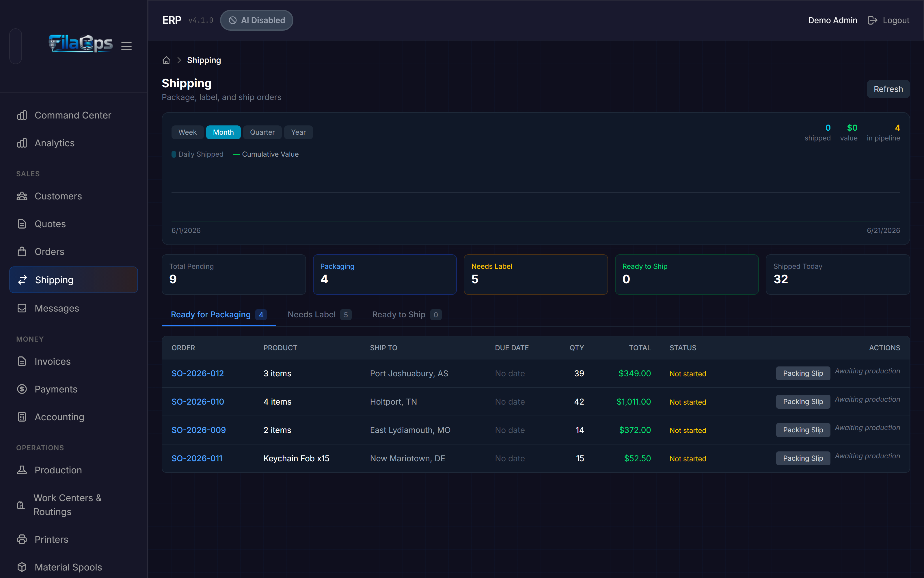Viewport: 924px width, 578px height.
Task: Print Packing Slip for SO-2026-009
Action: (x=803, y=430)
